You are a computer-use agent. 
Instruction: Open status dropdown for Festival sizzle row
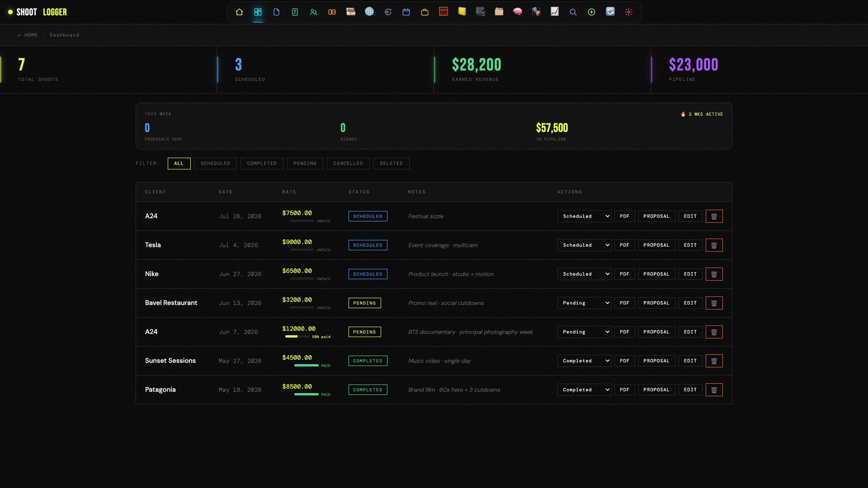point(584,216)
